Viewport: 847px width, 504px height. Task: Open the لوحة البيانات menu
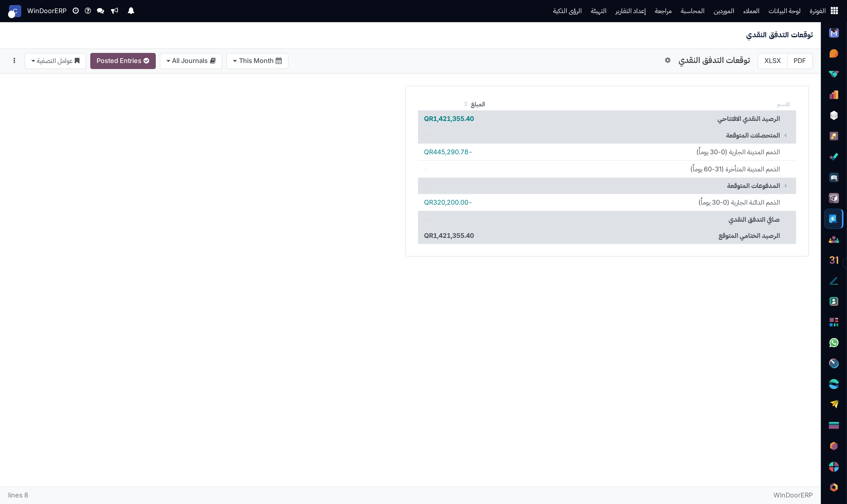click(784, 11)
